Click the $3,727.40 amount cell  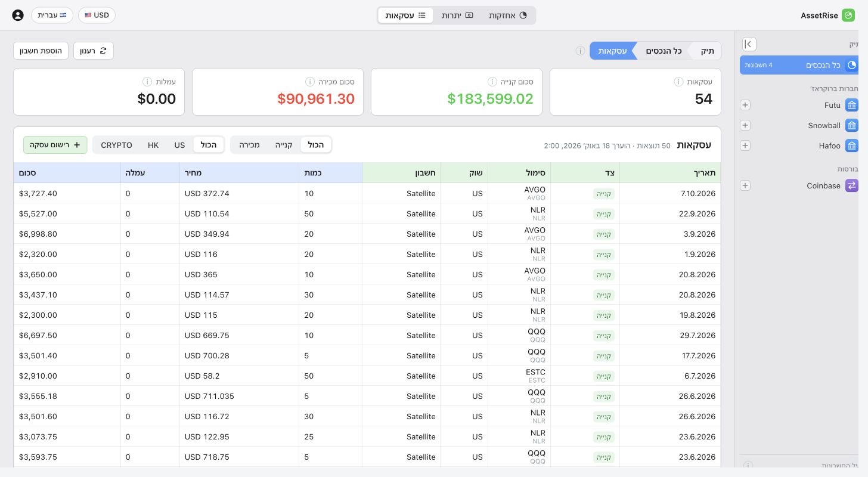tap(67, 193)
